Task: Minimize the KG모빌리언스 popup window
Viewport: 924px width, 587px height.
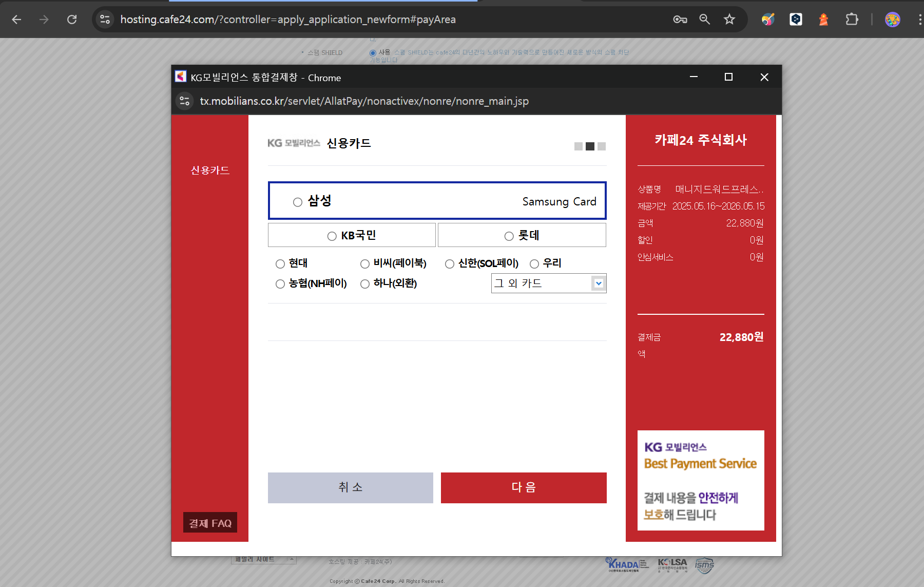Action: click(694, 77)
